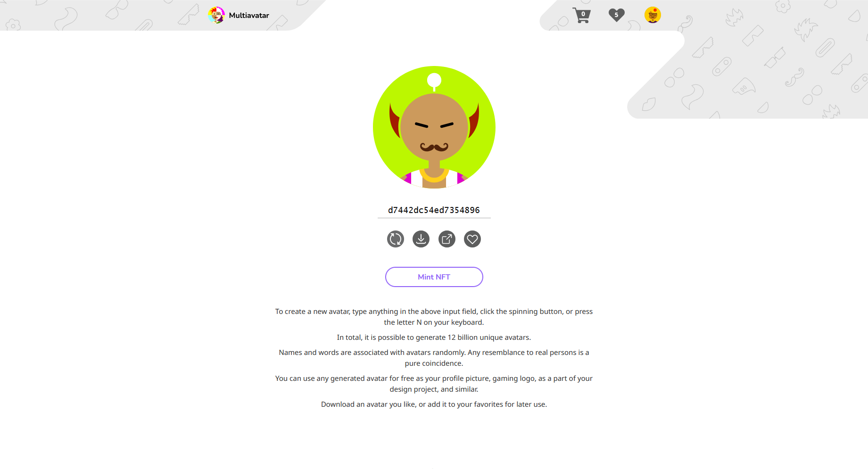Click the 'Names and words' disclaimer text
The width and height of the screenshot is (868, 469).
pyautogui.click(x=434, y=358)
